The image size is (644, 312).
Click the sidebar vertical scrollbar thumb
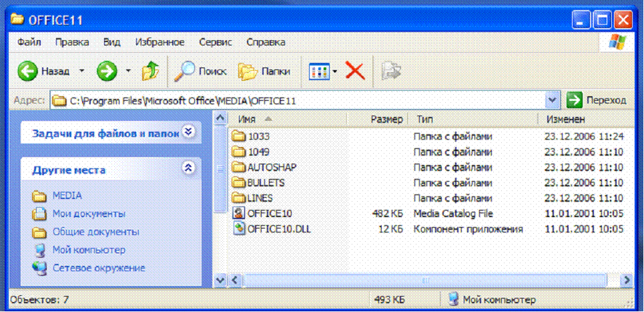pyautogui.click(x=220, y=169)
